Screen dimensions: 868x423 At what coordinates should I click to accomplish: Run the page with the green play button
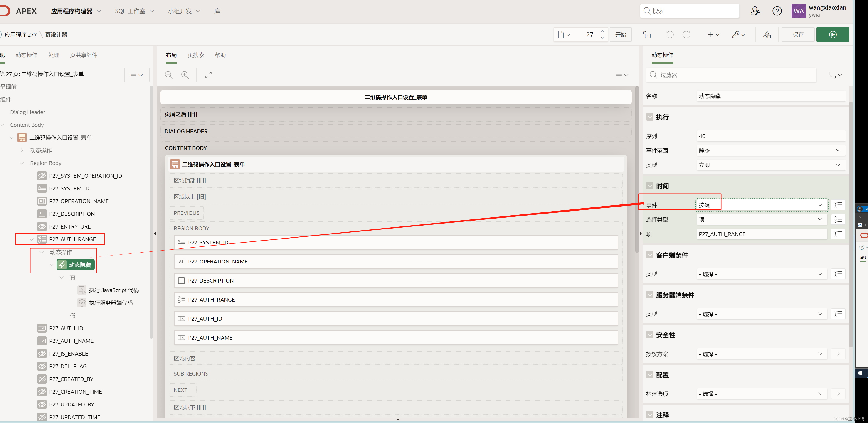click(832, 35)
